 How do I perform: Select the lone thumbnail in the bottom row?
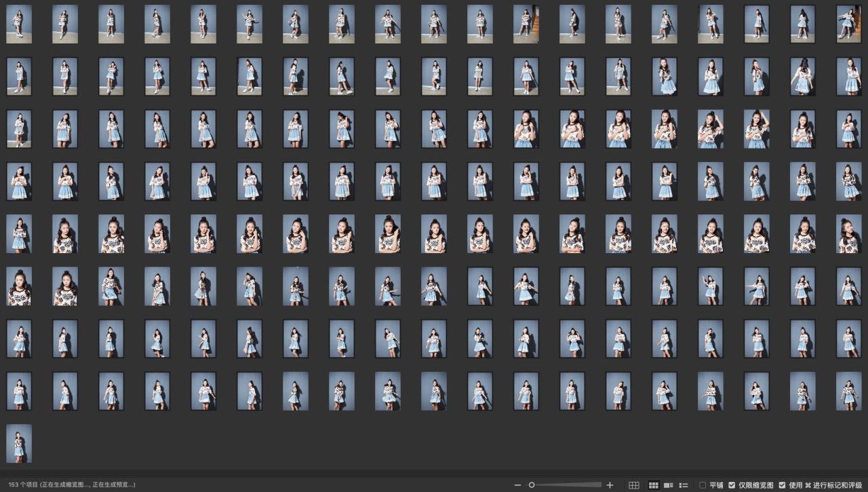point(19,443)
